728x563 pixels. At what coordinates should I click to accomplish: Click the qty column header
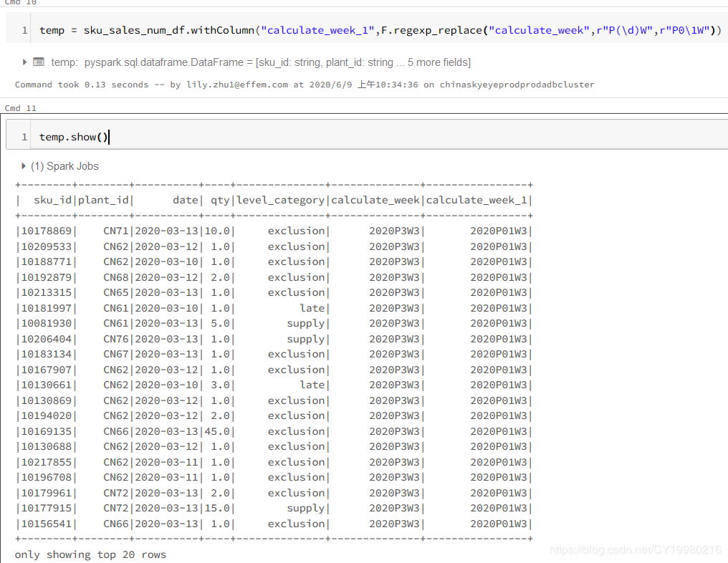click(x=220, y=200)
